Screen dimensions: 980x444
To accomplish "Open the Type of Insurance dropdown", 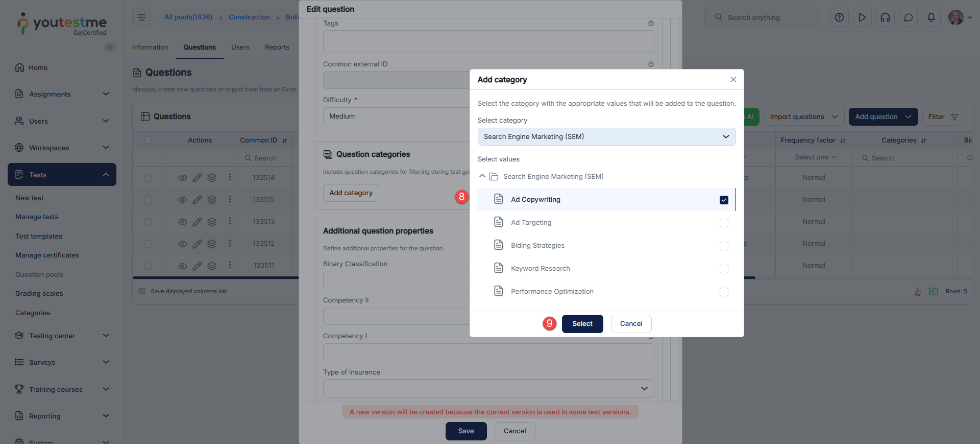I will coord(488,388).
